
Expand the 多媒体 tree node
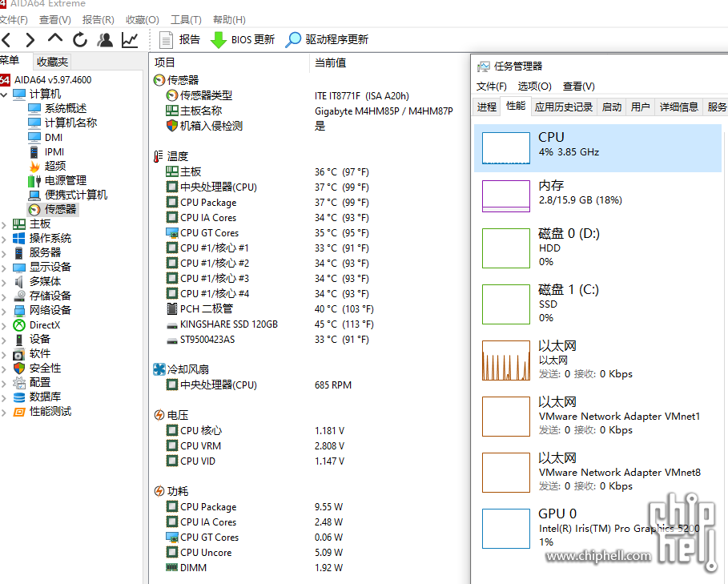[x=4, y=283]
